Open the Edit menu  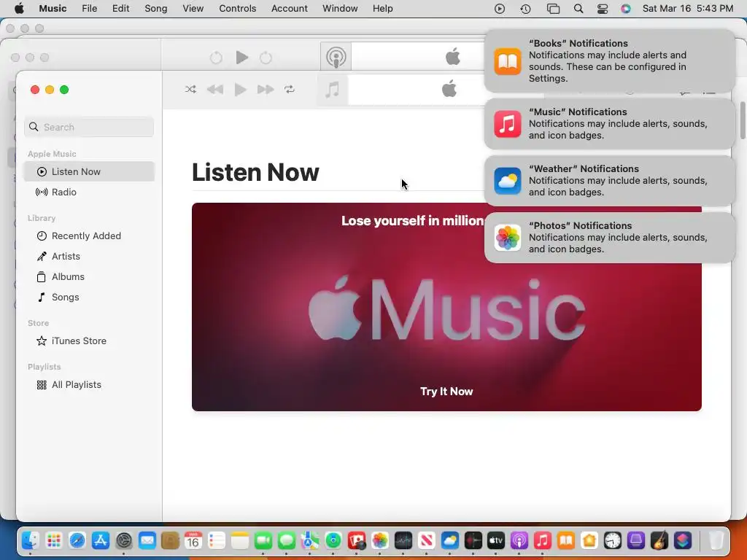coord(120,9)
